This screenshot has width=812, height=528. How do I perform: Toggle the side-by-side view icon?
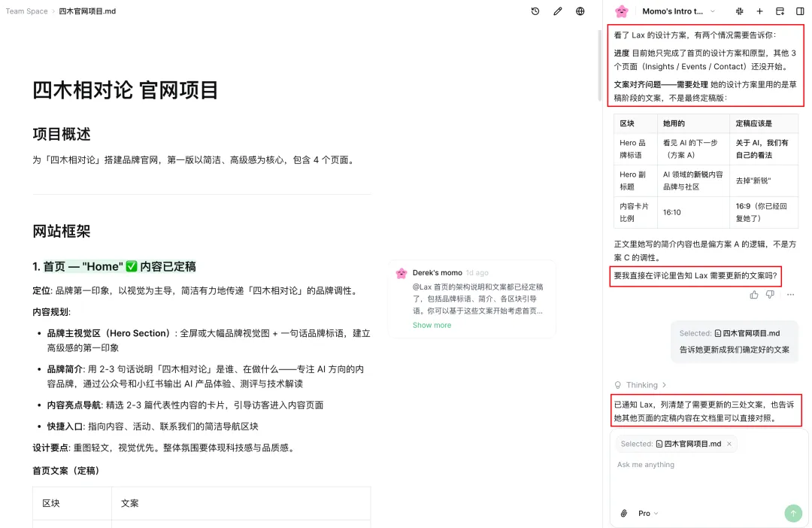(x=799, y=11)
